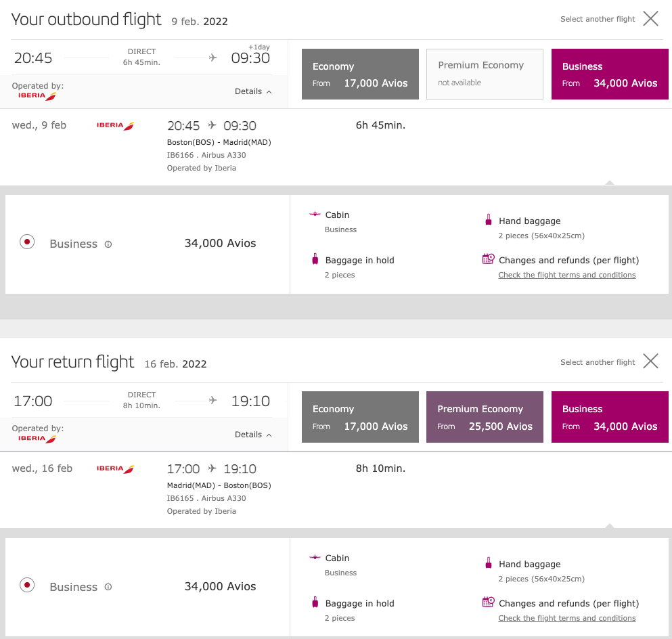Viewport: 672px width, 639px height.
Task: Click the Cabin icon on the return Business fare
Action: (x=315, y=558)
